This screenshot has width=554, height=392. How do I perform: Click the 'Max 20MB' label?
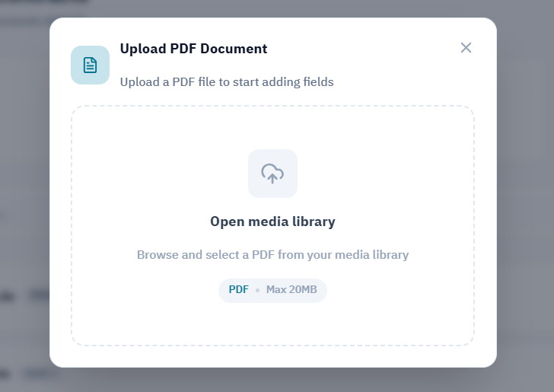pyautogui.click(x=291, y=289)
